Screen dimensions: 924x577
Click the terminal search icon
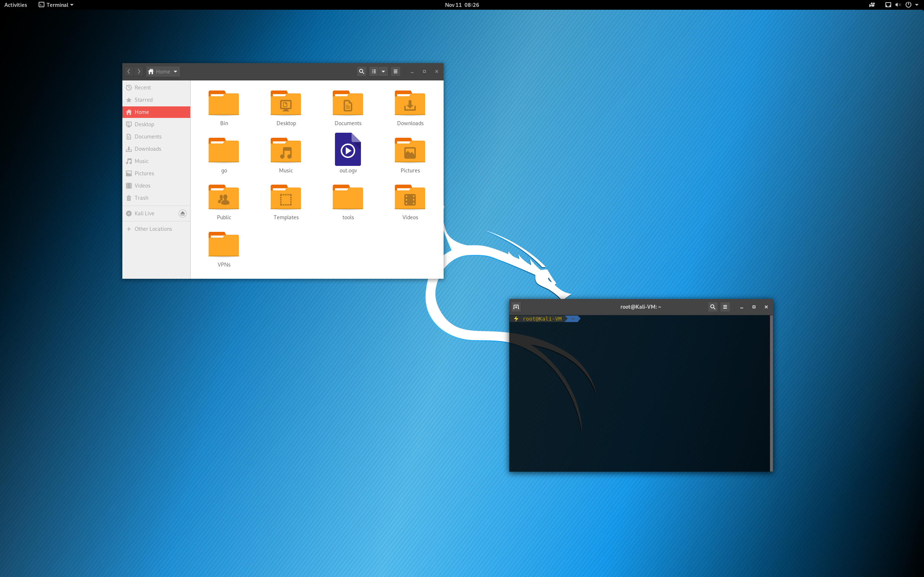coord(712,307)
